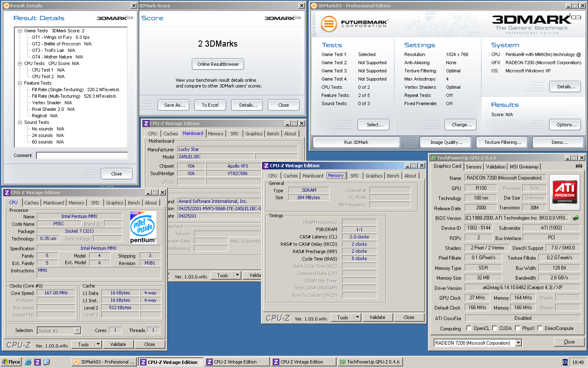The width and height of the screenshot is (588, 368).
Task: Open About tab in the CPU-Z CPU window
Action: click(x=151, y=203)
